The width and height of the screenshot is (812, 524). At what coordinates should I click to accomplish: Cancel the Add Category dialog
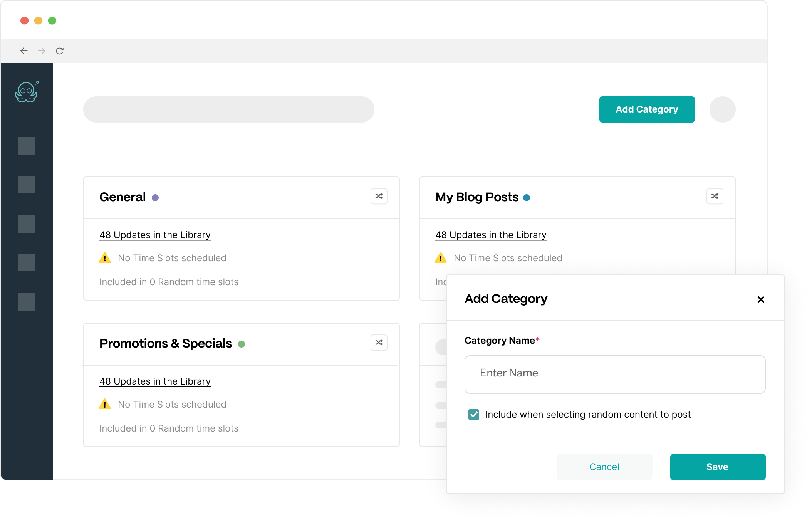(x=604, y=467)
